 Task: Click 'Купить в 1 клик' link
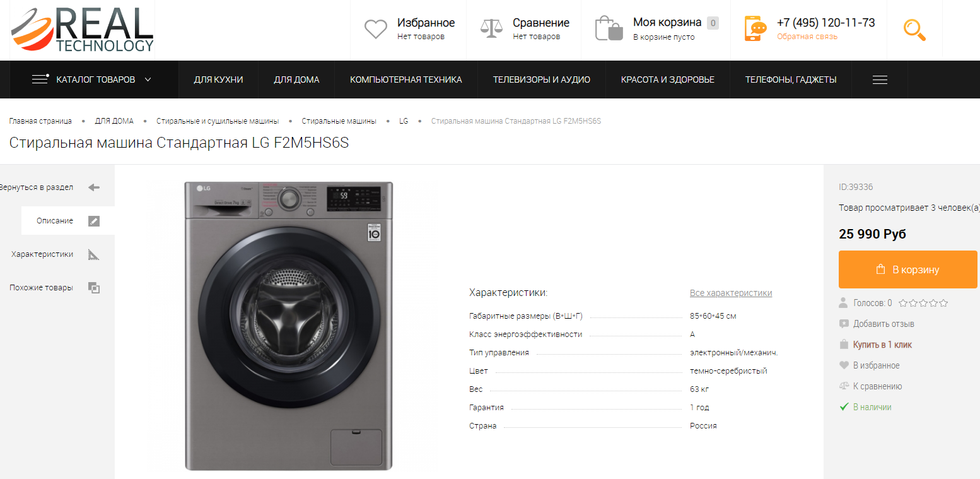(882, 345)
